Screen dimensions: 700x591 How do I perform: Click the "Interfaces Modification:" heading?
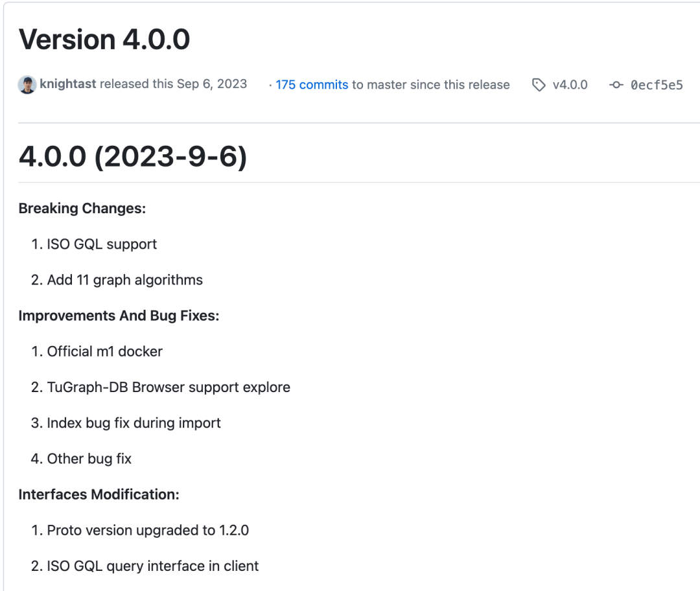(x=99, y=494)
